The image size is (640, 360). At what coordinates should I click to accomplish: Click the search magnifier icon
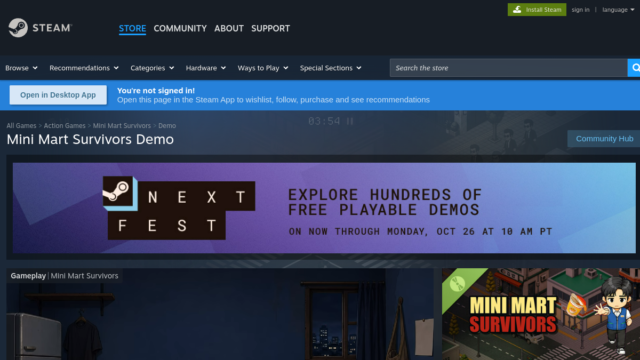(634, 68)
